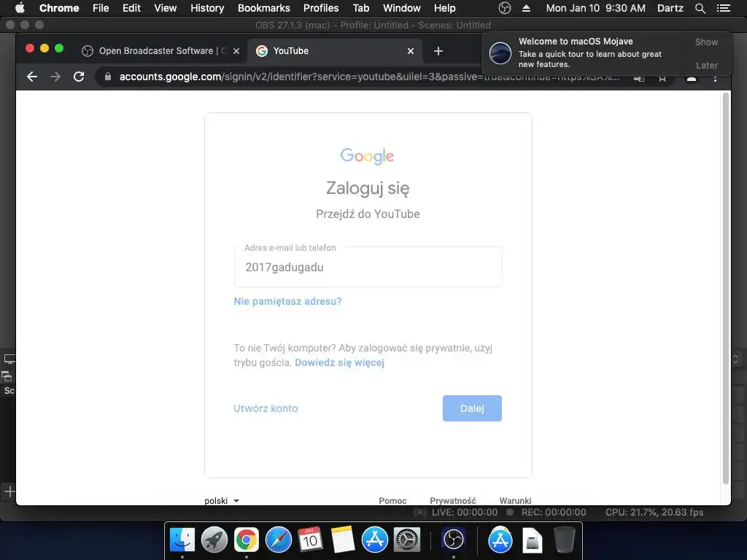Open System Preferences gear in the Dock
The image size is (747, 560).
pyautogui.click(x=407, y=540)
